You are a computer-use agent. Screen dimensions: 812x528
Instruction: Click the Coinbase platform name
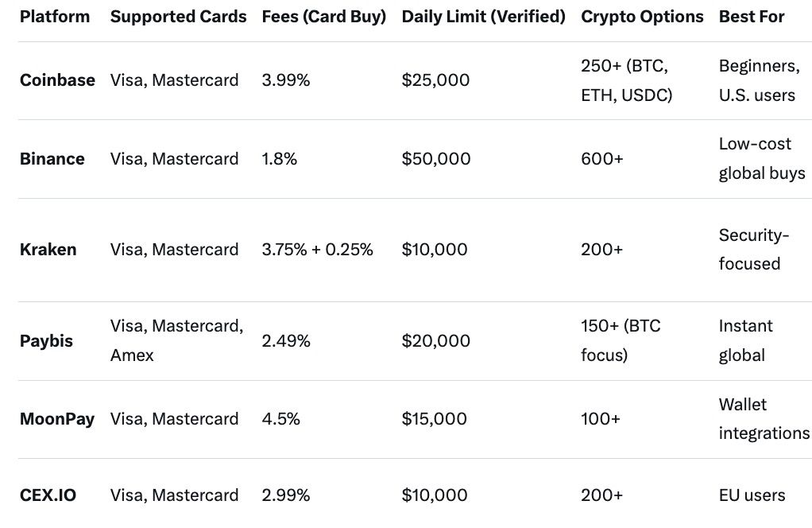(57, 80)
